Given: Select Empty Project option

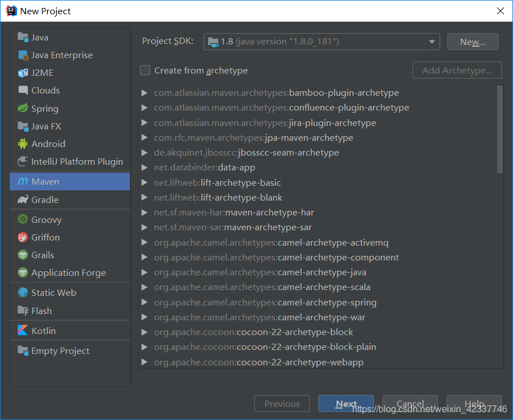Looking at the screenshot, I should [70, 350].
